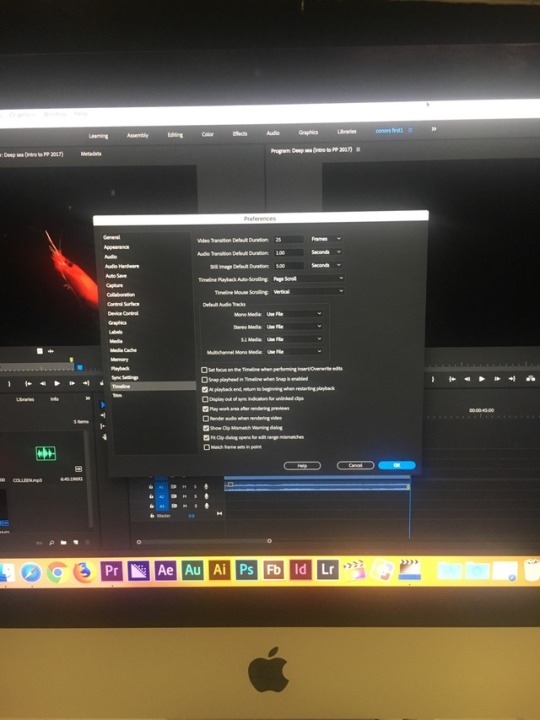Click the OK button in Preferences
Screen dimensions: 540x720
[397, 465]
